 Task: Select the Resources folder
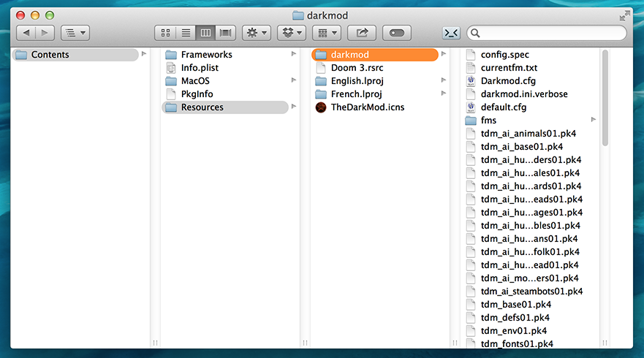tap(226, 107)
